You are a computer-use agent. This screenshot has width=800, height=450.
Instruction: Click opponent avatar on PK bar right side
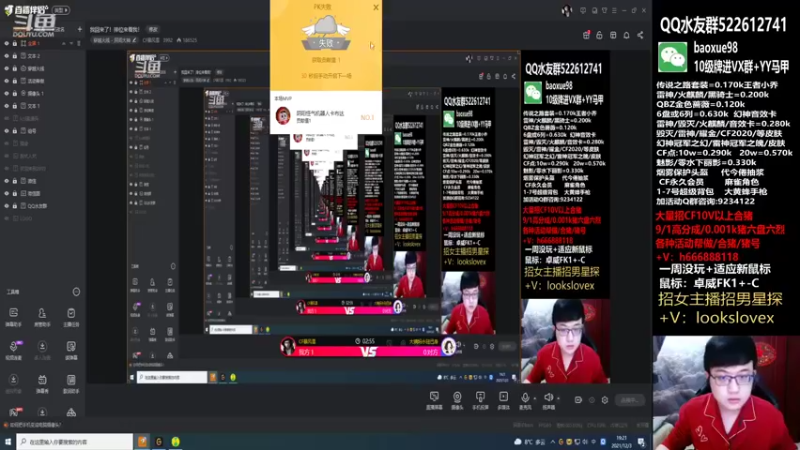tap(448, 347)
